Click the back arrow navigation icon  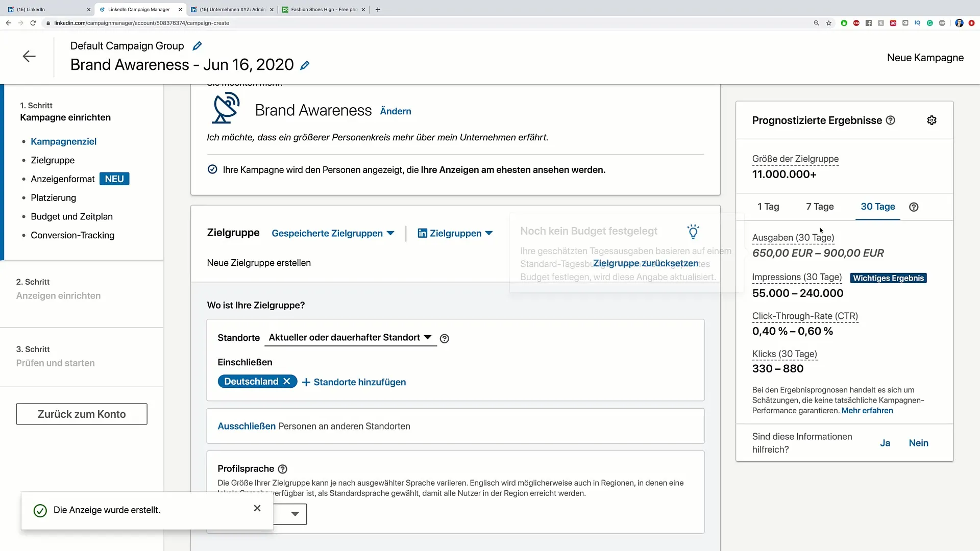pos(29,56)
